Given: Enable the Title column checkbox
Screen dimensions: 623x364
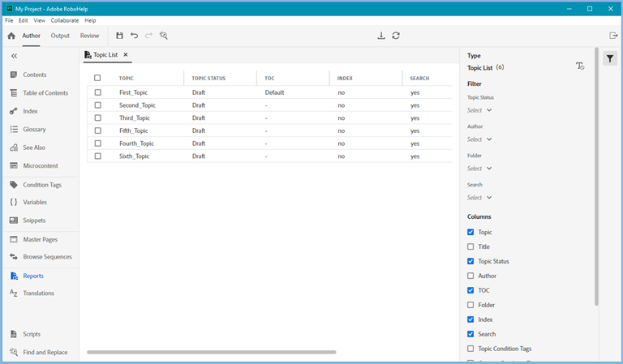Looking at the screenshot, I should pyautogui.click(x=471, y=247).
